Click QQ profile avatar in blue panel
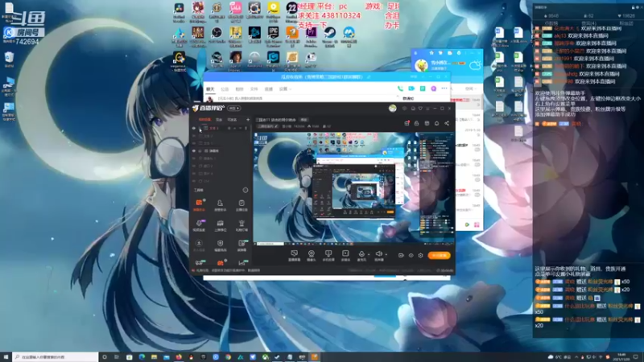 tap(421, 65)
